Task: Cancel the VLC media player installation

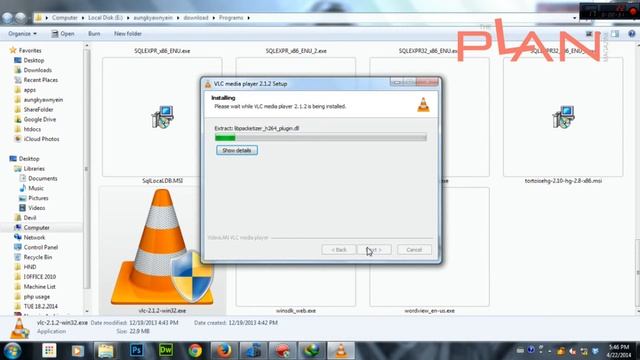Action: pos(414,249)
